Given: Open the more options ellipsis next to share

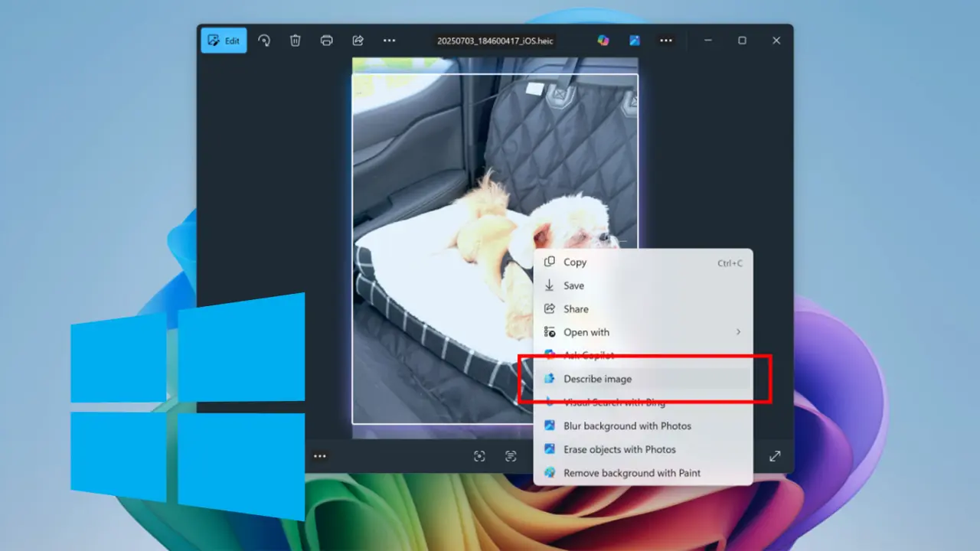Looking at the screenshot, I should [x=389, y=41].
